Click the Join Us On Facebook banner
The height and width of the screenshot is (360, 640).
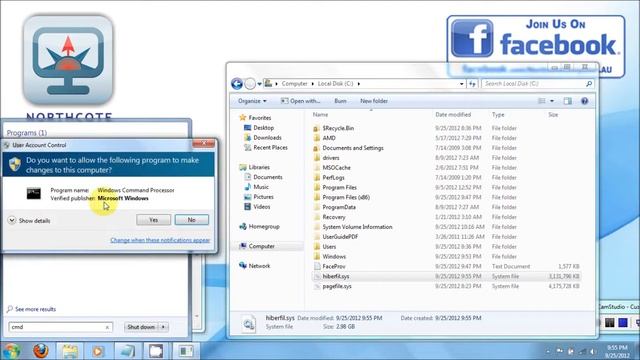[536, 46]
